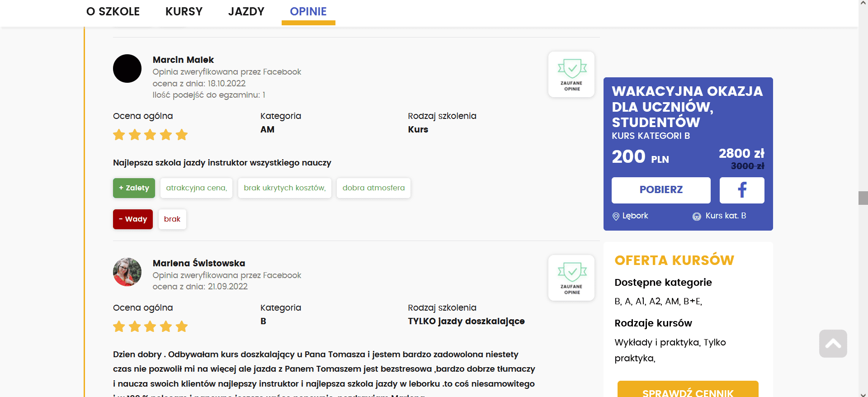The width and height of the screenshot is (868, 397).
Task: Click the Facebook share icon button
Action: (x=741, y=190)
